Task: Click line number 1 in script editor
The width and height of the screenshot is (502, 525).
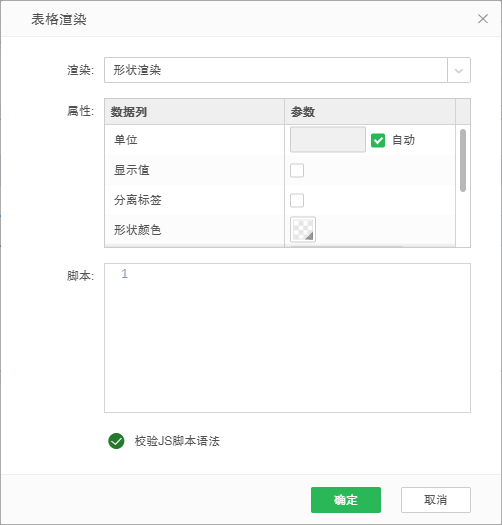Action: coord(124,274)
